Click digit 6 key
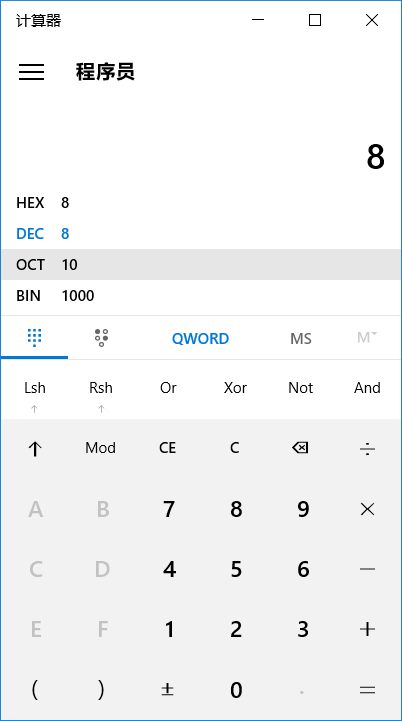 coord(302,569)
